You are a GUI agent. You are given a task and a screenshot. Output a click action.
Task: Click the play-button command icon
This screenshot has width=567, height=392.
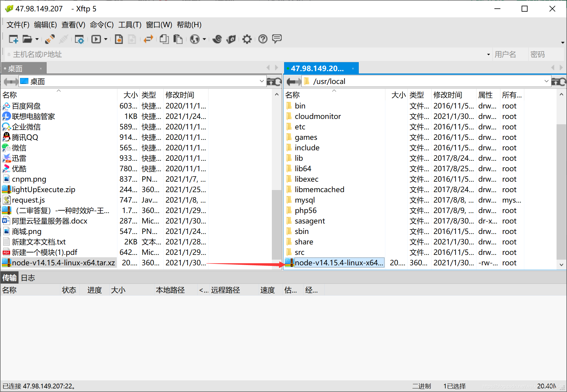tap(96, 39)
